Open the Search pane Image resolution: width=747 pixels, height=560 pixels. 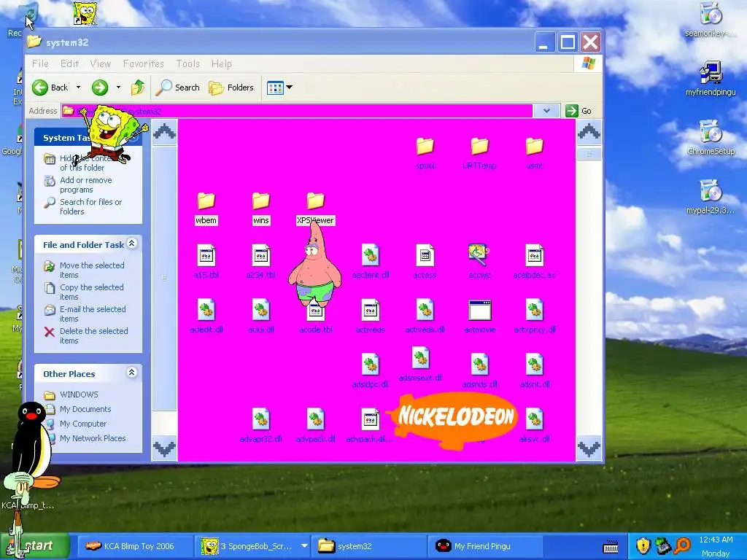[179, 87]
